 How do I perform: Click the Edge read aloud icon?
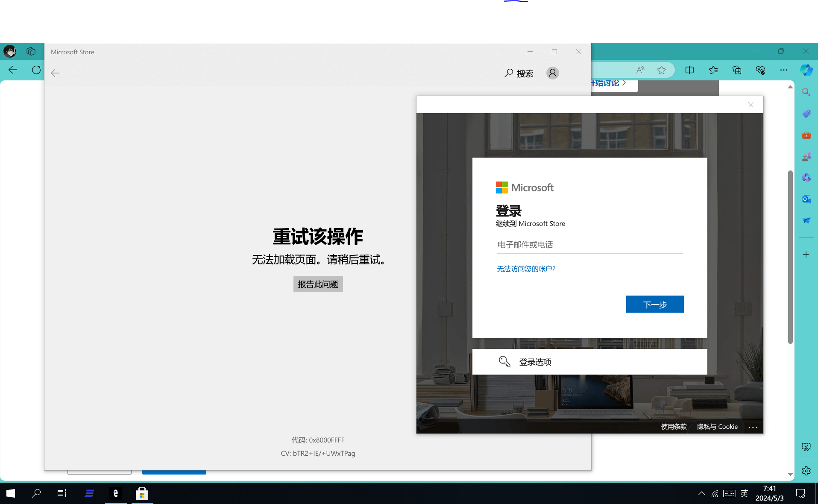pyautogui.click(x=640, y=70)
